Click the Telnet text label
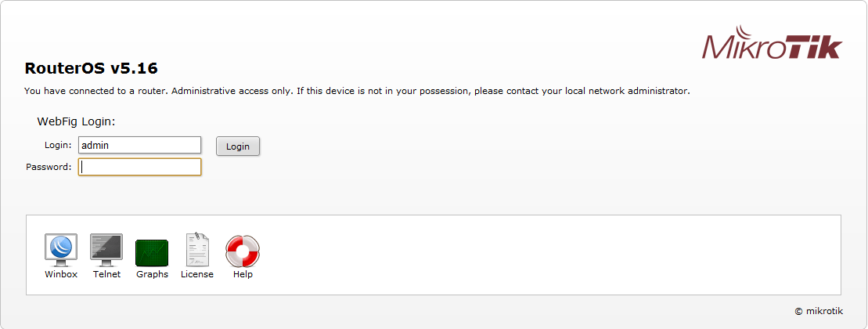The height and width of the screenshot is (329, 868). (x=106, y=275)
